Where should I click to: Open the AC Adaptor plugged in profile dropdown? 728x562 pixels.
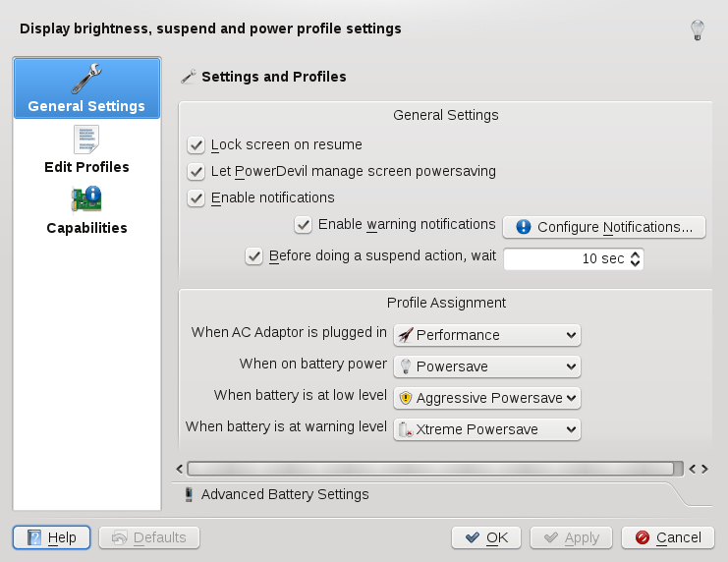[487, 335]
